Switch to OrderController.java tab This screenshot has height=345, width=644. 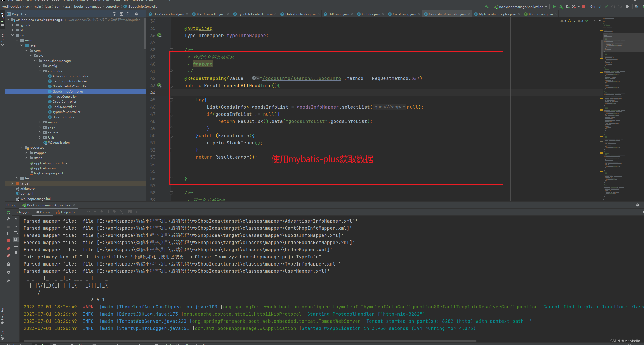click(300, 14)
